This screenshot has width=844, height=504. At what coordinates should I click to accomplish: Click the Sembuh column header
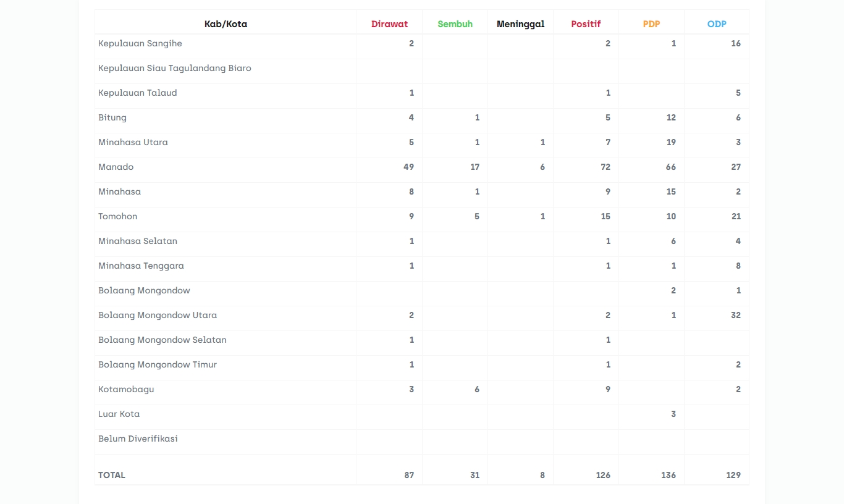[455, 24]
